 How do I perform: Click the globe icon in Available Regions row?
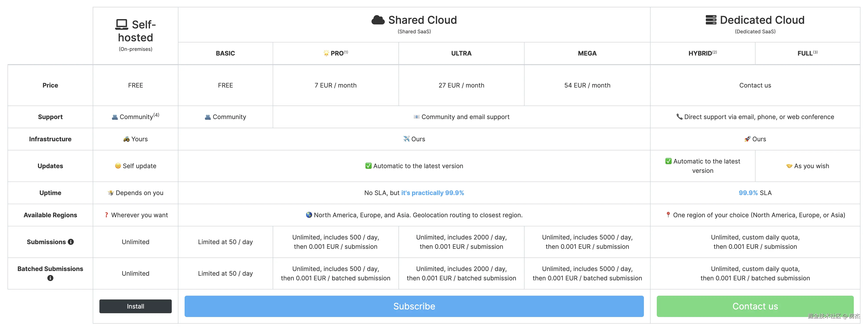[309, 215]
